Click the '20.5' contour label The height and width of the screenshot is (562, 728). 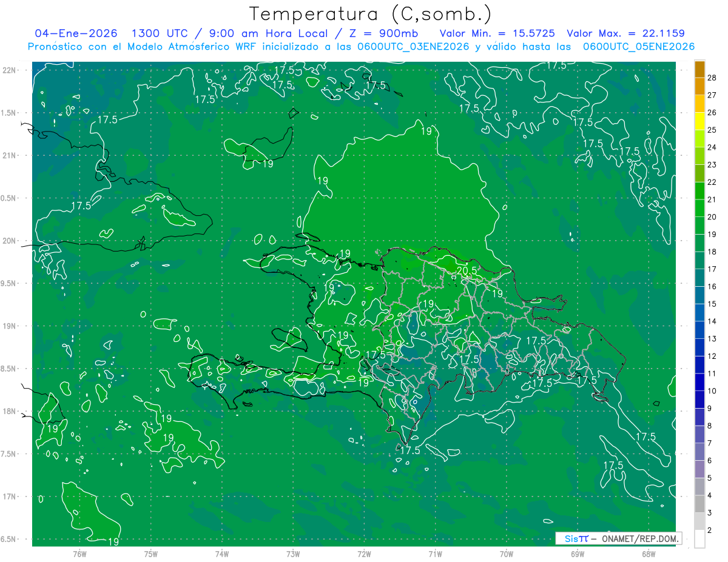tap(467, 271)
